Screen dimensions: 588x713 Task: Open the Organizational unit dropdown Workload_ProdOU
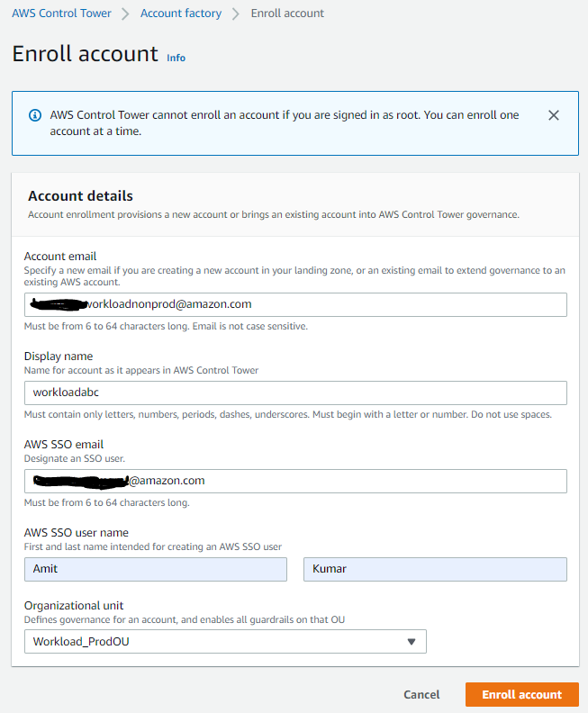click(x=225, y=642)
